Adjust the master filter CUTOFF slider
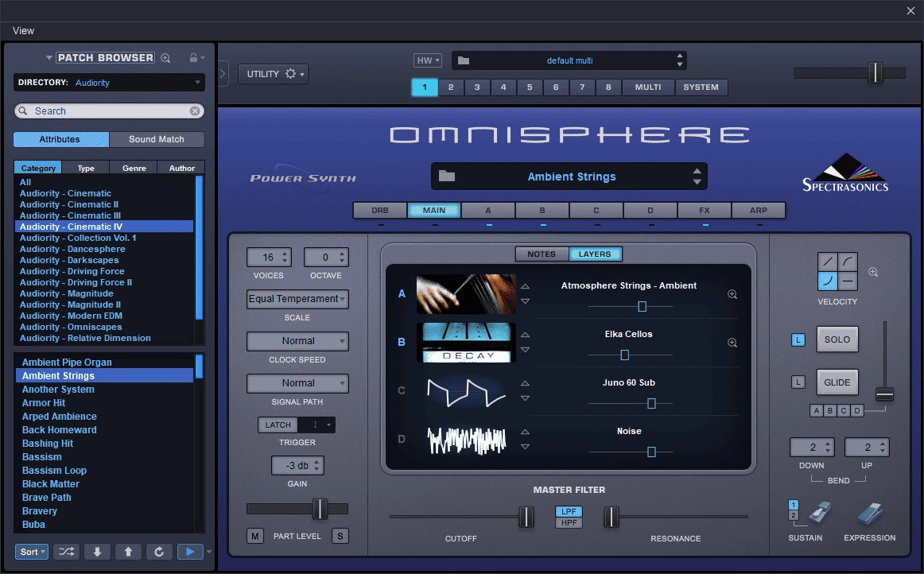Screen dimensions: 924x574 click(526, 517)
